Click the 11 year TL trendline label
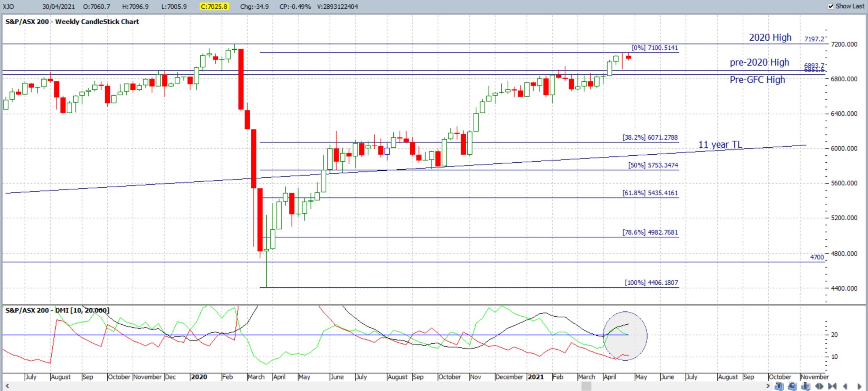This screenshot has width=868, height=391. click(x=720, y=144)
